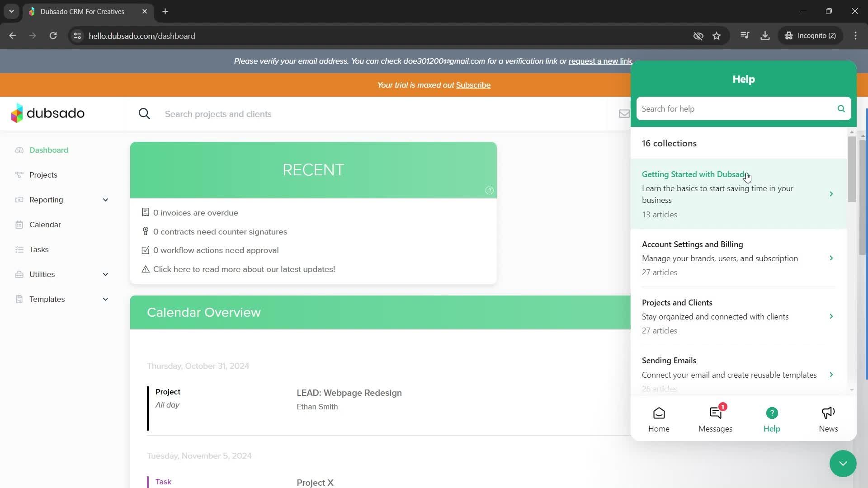Switch to the Messages tab in help widget
Image resolution: width=868 pixels, height=488 pixels.
point(715,419)
